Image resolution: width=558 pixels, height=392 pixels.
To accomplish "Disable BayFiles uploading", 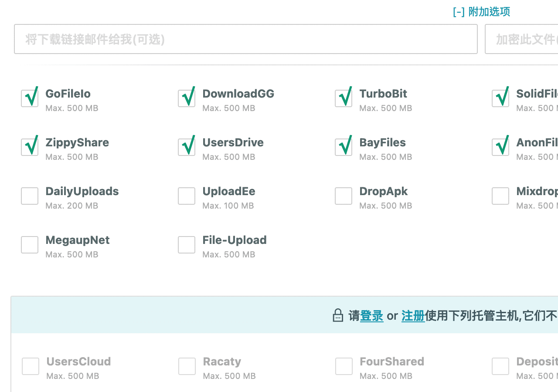I will 344,146.
